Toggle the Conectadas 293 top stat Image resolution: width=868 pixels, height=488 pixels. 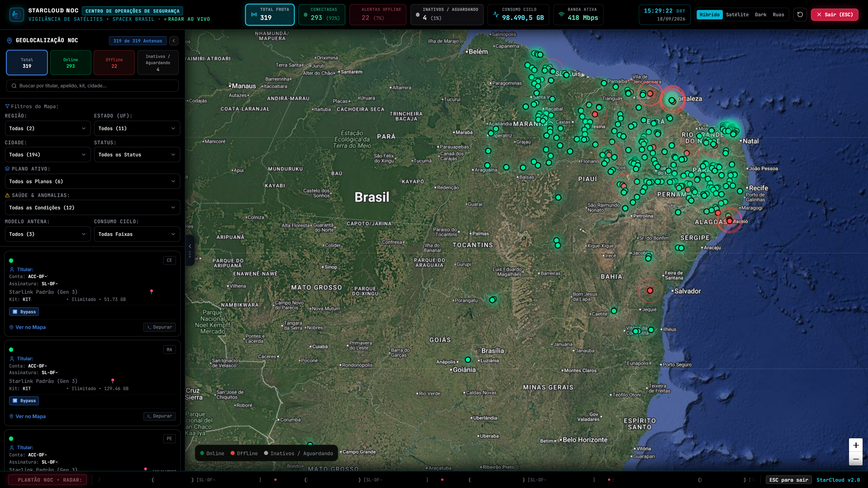tap(322, 14)
